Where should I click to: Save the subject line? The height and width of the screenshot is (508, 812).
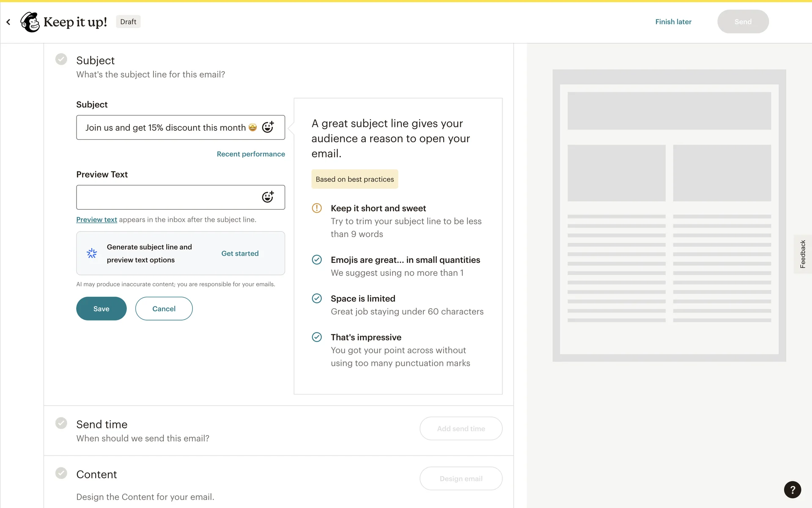coord(101,309)
